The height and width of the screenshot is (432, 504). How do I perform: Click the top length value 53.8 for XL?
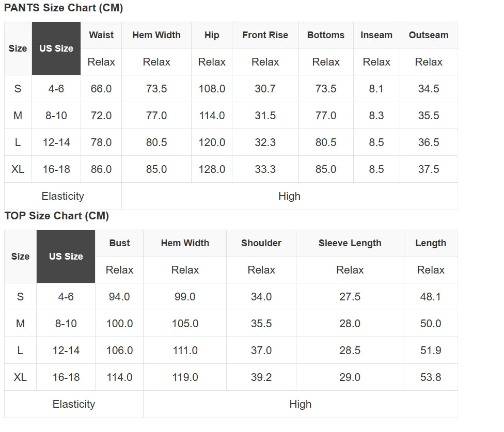tap(431, 377)
